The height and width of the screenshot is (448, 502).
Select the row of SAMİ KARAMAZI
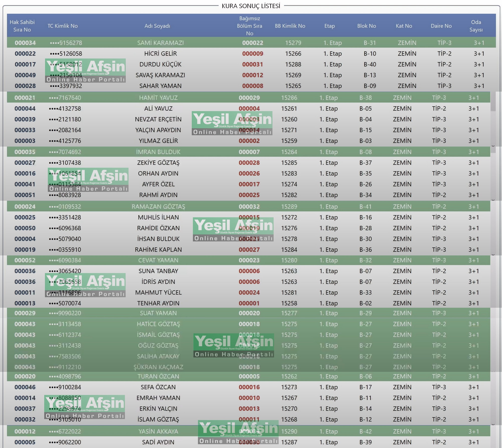(251, 43)
